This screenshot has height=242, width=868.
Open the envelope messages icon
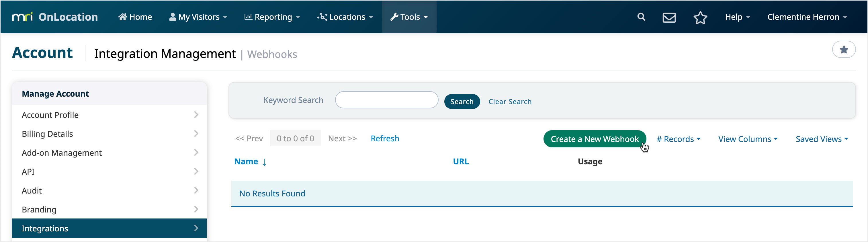coord(669,17)
